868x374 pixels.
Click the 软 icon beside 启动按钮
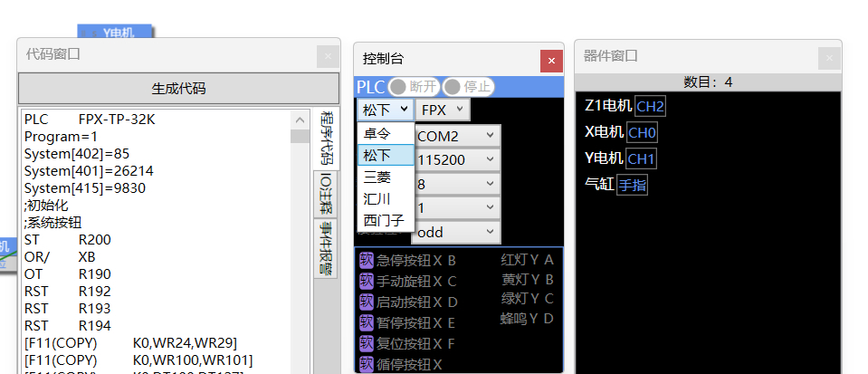(367, 302)
